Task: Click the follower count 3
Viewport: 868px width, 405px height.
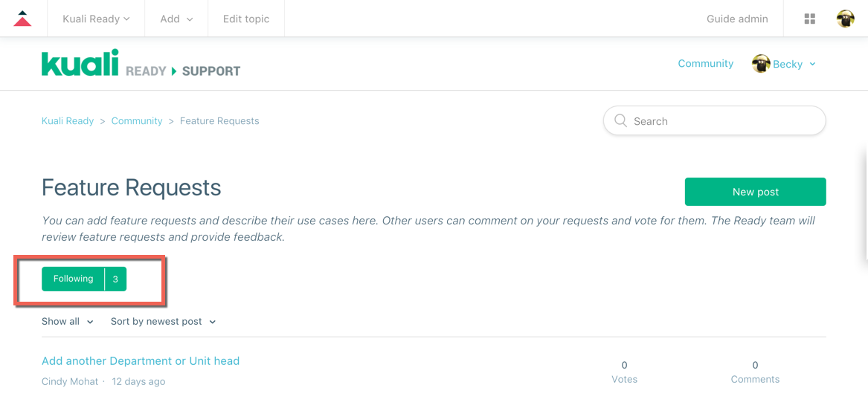Action: [x=115, y=279]
